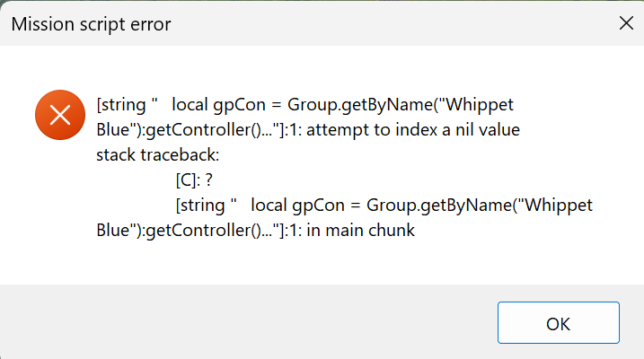644x359 pixels.
Task: Click '[string' at start of error message
Action: [x=121, y=105]
